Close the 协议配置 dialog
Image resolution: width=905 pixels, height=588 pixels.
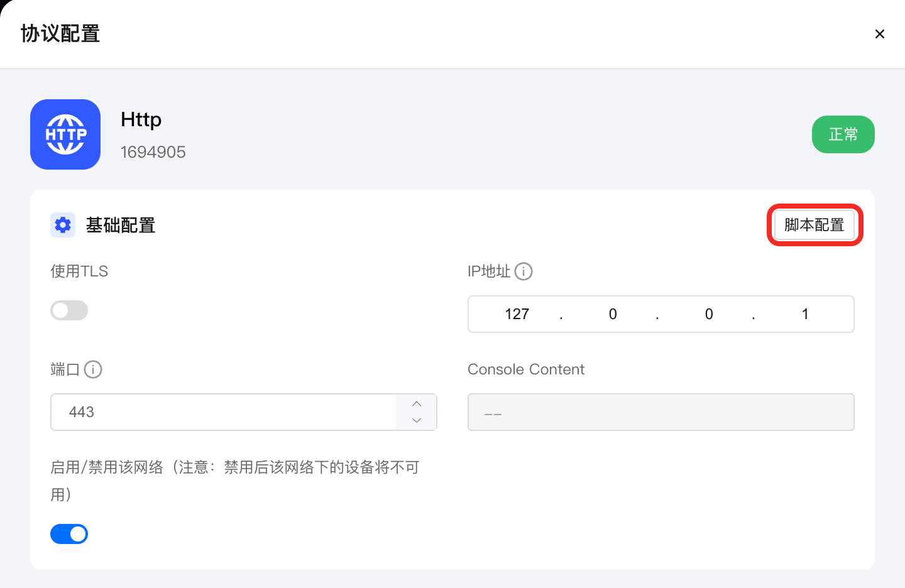880,34
